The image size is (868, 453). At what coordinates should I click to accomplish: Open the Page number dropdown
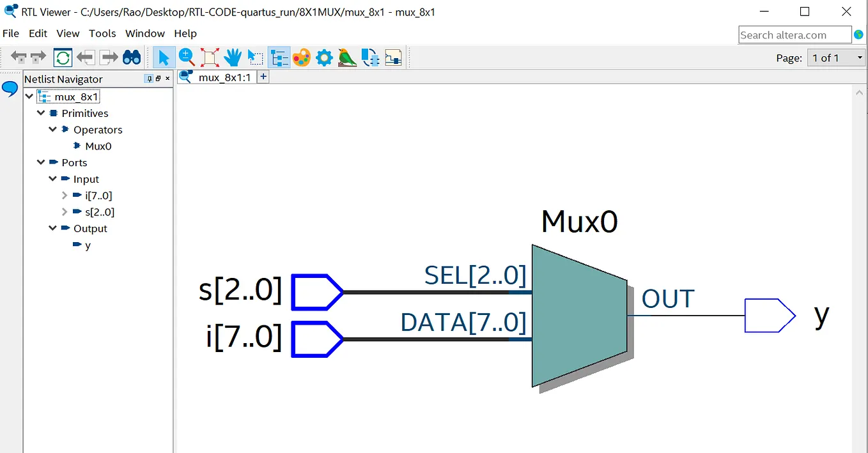[858, 58]
